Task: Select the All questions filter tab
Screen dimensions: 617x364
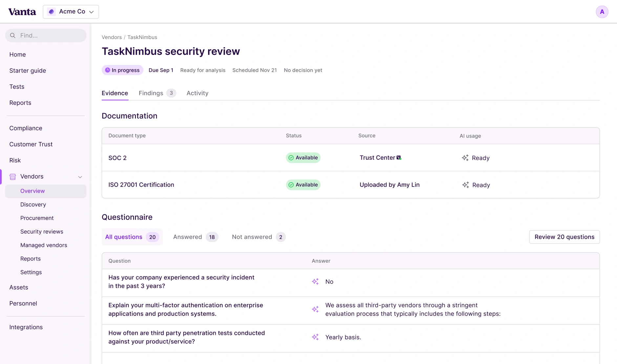Action: point(132,237)
